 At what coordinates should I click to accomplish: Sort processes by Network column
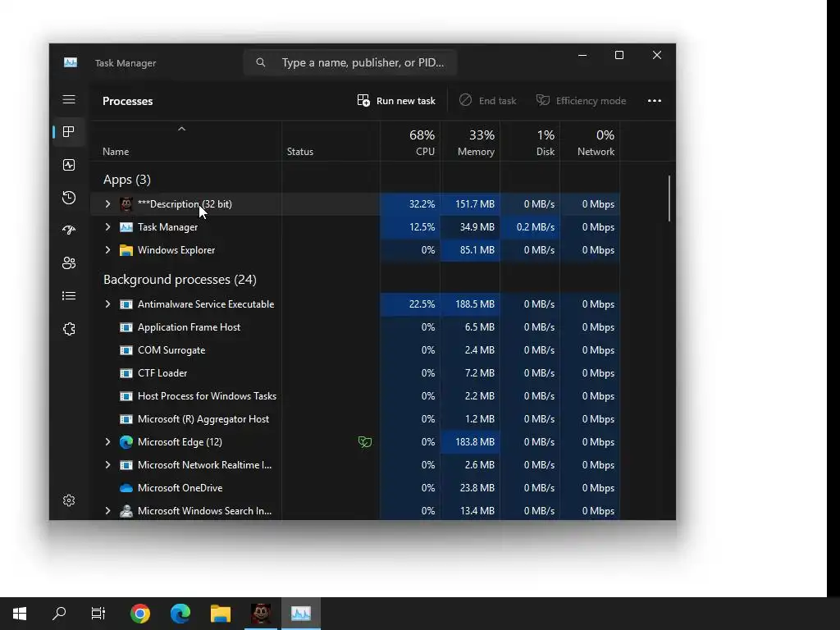tap(590, 142)
